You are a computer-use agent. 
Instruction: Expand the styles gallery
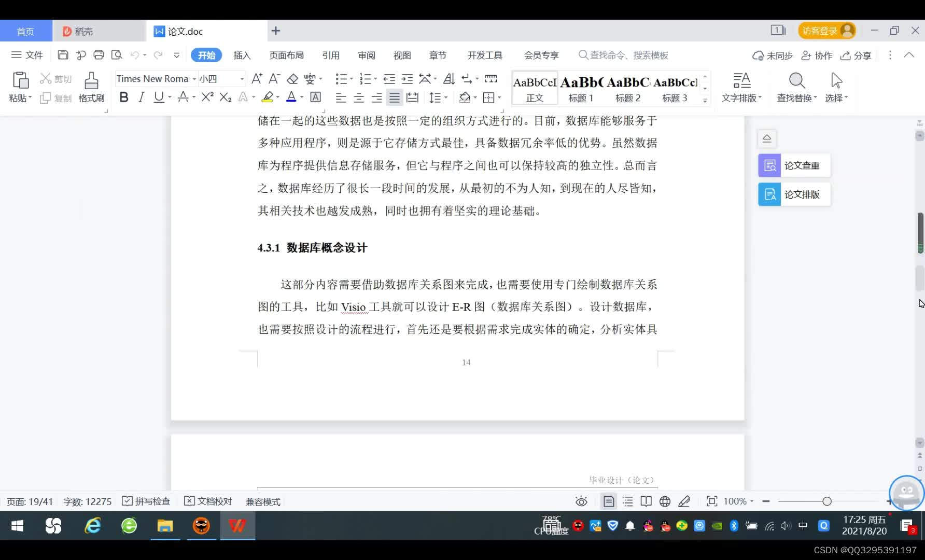point(705,101)
